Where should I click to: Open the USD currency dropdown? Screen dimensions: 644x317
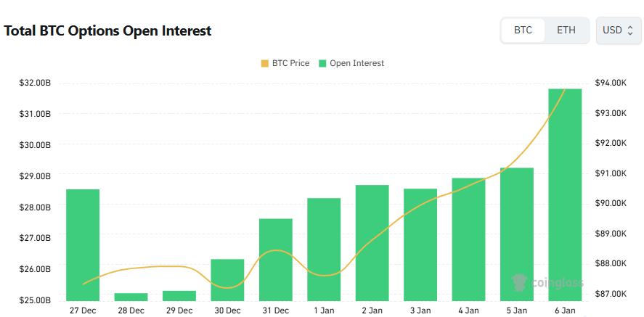pos(618,30)
